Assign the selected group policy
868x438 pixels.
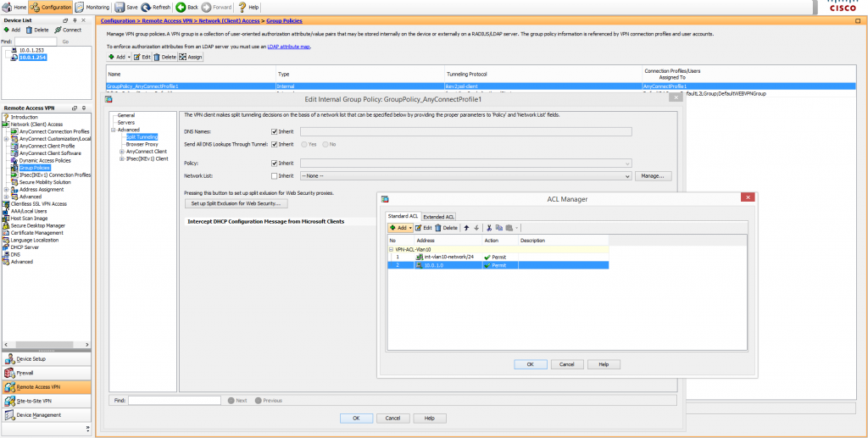(191, 57)
